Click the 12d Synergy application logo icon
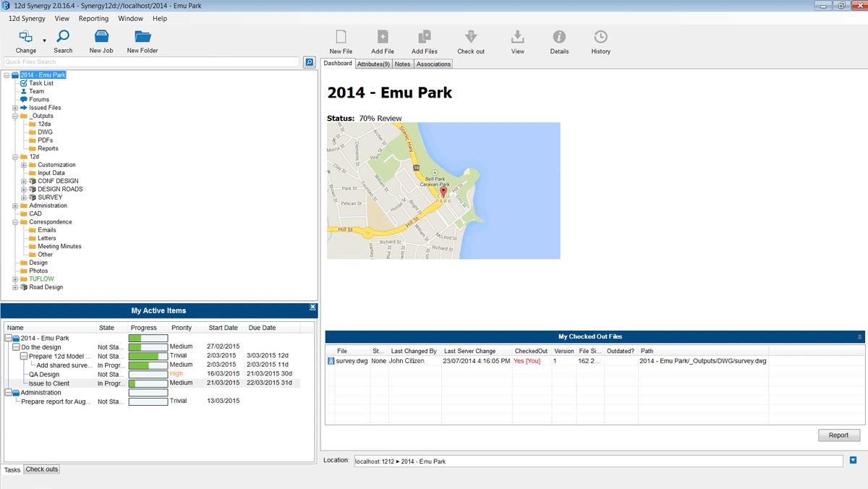 pyautogui.click(x=7, y=6)
